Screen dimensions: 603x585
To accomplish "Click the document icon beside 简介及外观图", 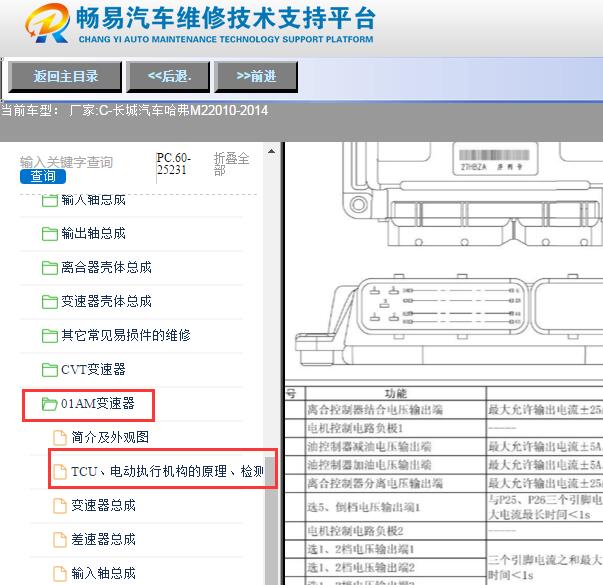I will [60, 438].
